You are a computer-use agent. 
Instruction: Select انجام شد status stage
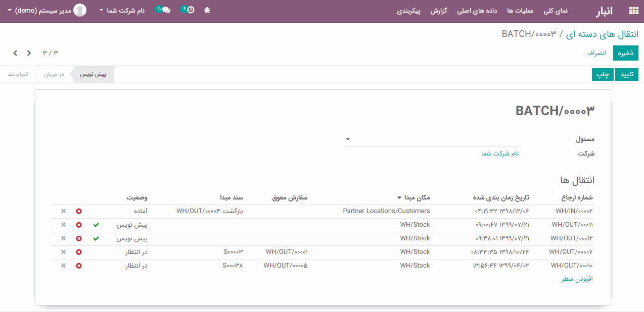[x=18, y=74]
